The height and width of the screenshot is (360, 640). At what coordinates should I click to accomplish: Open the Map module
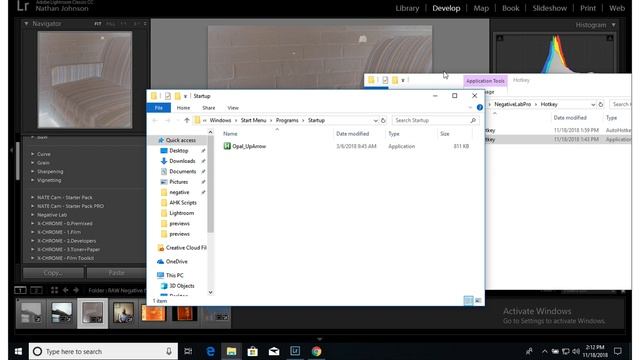pyautogui.click(x=481, y=8)
